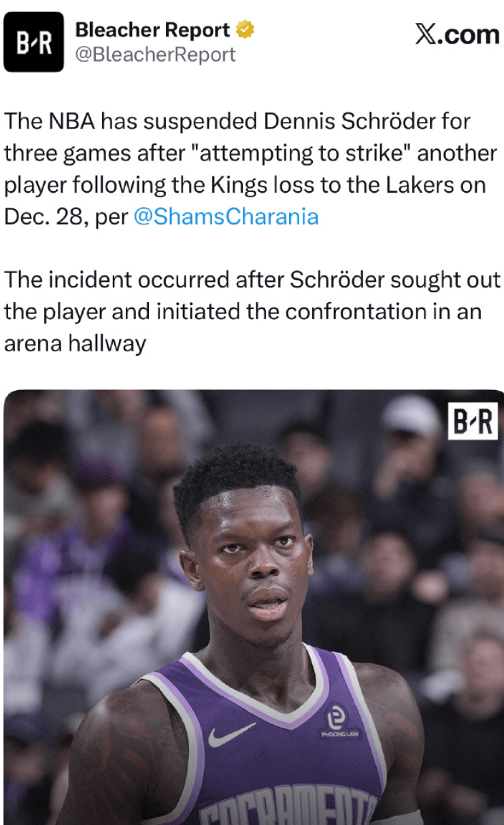Click the paragraph starting "The incident occurred"
Image resolution: width=504 pixels, height=825 pixels.
click(x=252, y=312)
